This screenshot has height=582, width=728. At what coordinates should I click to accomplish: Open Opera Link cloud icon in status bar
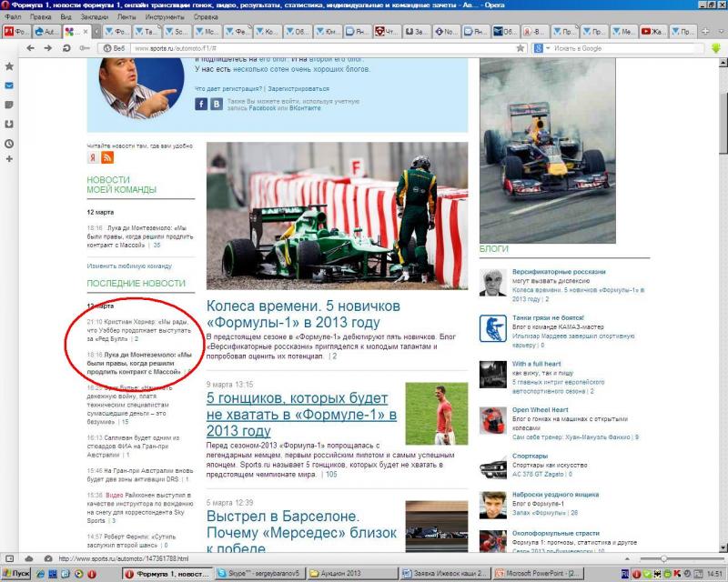click(29, 558)
